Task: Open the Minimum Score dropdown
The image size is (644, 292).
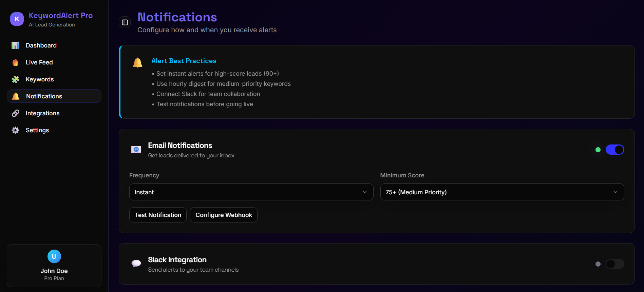Action: coord(502,192)
